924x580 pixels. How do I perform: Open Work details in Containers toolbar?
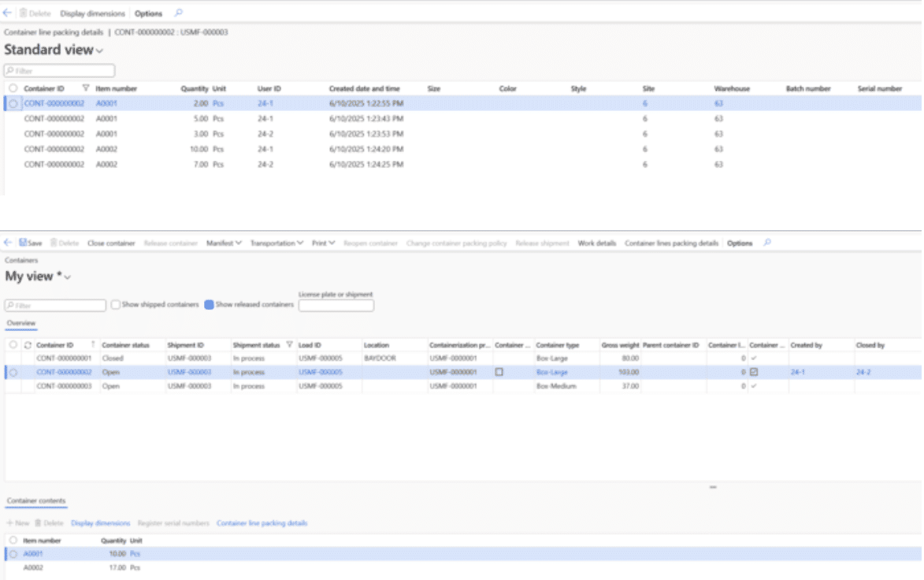click(596, 244)
